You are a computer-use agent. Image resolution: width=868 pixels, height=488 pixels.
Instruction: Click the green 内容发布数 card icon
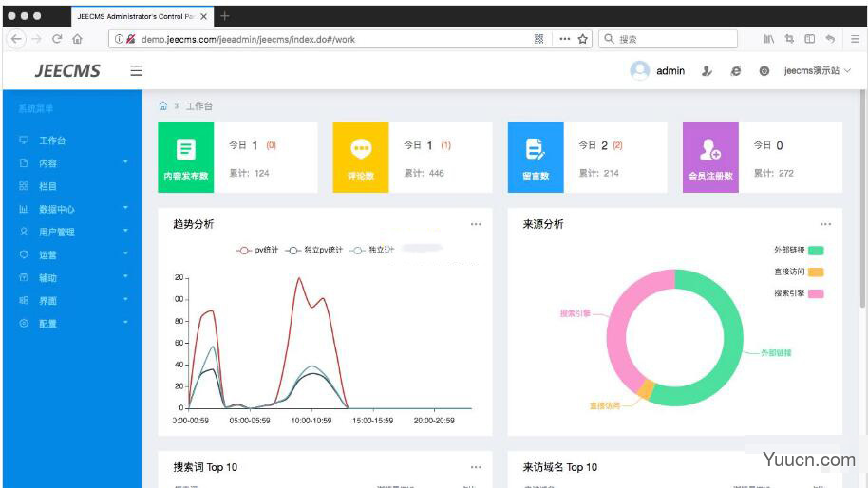tap(186, 149)
